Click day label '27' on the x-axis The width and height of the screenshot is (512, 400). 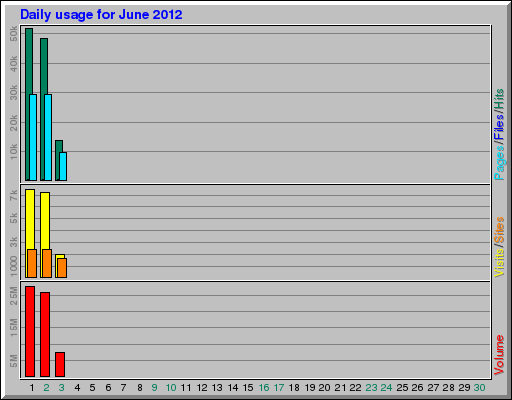tap(433, 388)
